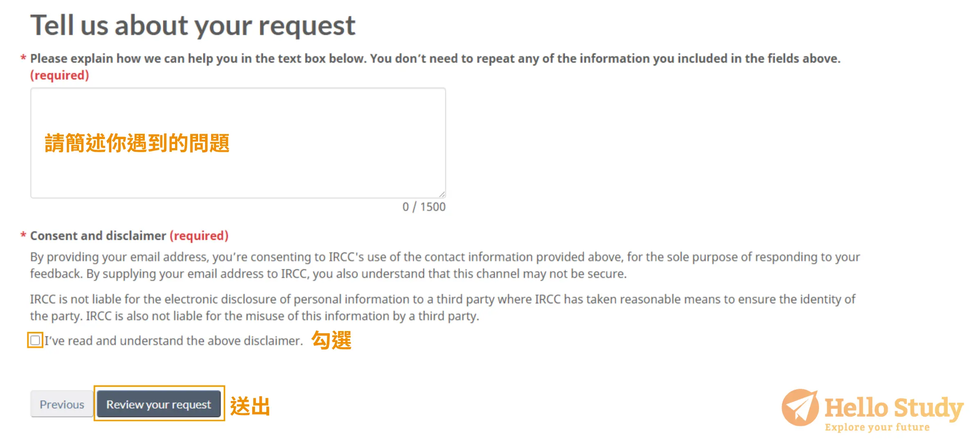Click the "I've read and understand" checkbox label
The width and height of the screenshot is (980, 442).
(173, 341)
